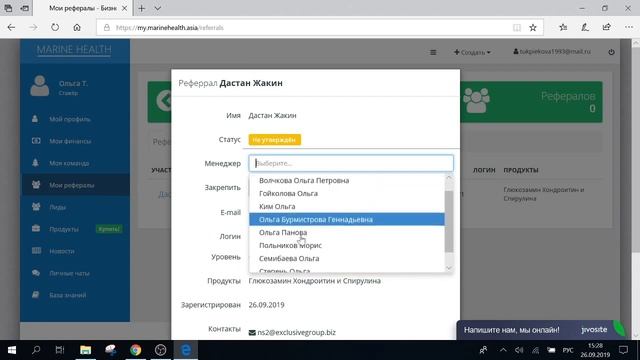Click registration date 26.09.2019
This screenshot has height=360, width=640.
click(x=267, y=305)
